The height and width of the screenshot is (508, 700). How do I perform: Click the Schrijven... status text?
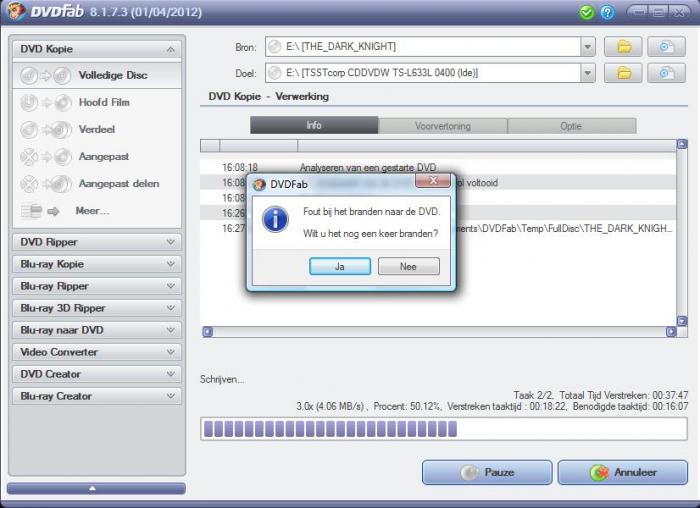(x=222, y=380)
